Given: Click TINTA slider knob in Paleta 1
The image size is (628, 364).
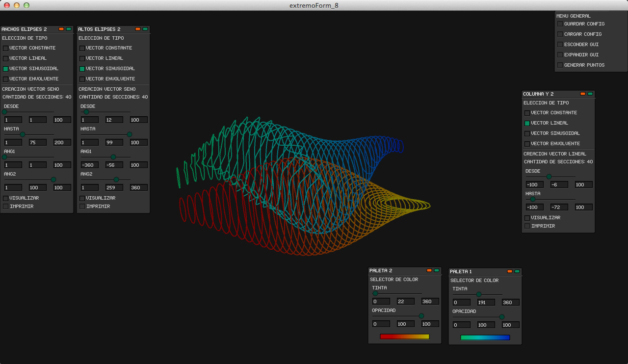Looking at the screenshot, I should point(479,294).
